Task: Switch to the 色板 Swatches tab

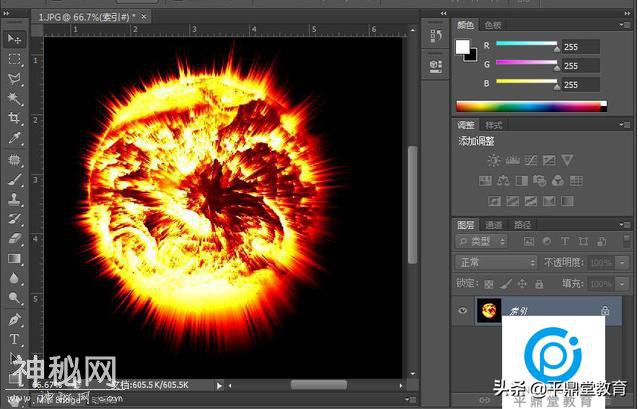Action: click(493, 25)
